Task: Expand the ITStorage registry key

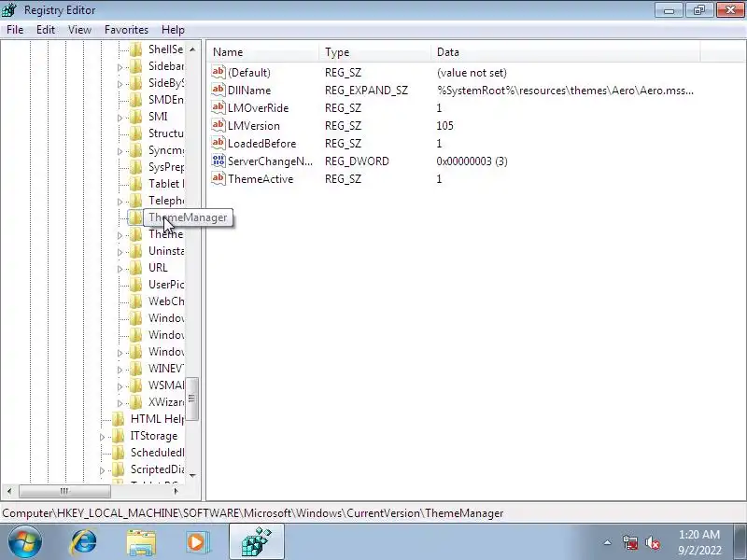Action: point(102,437)
